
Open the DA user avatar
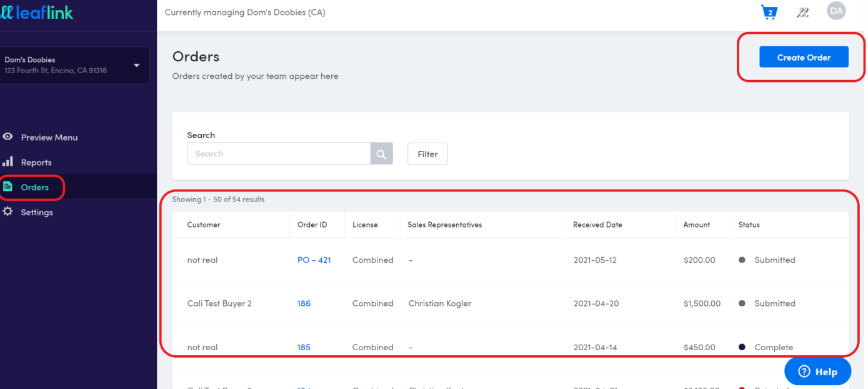tap(836, 11)
